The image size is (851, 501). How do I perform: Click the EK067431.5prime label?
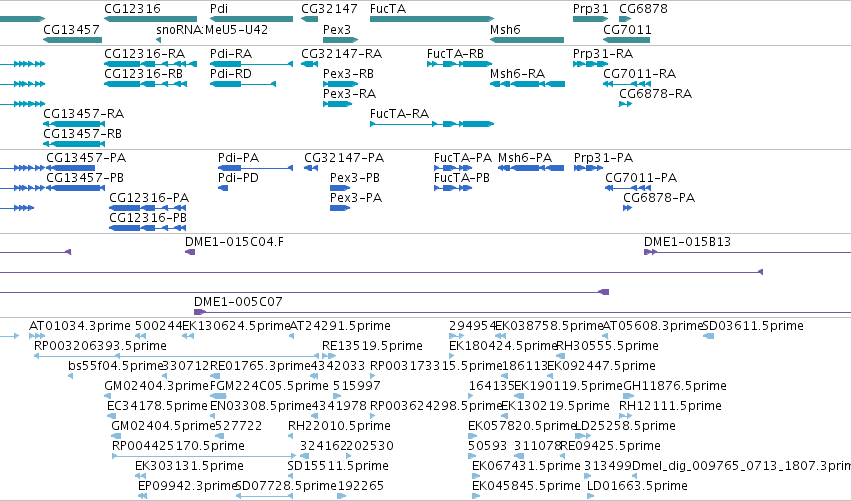click(526, 466)
